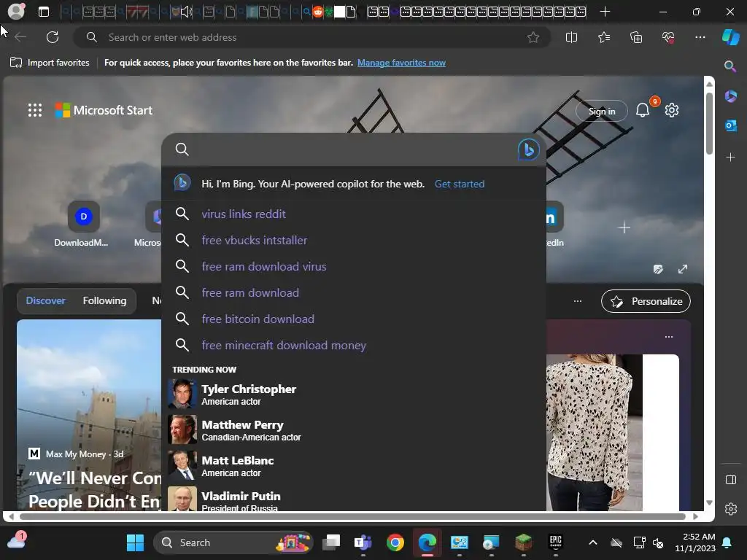Select the Discover feed tab
The width and height of the screenshot is (747, 560).
(x=45, y=300)
